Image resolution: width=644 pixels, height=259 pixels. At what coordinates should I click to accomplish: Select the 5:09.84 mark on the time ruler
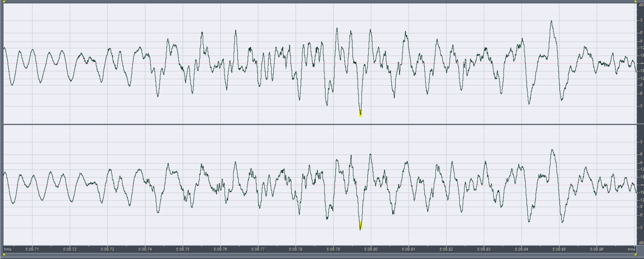[x=521, y=249]
